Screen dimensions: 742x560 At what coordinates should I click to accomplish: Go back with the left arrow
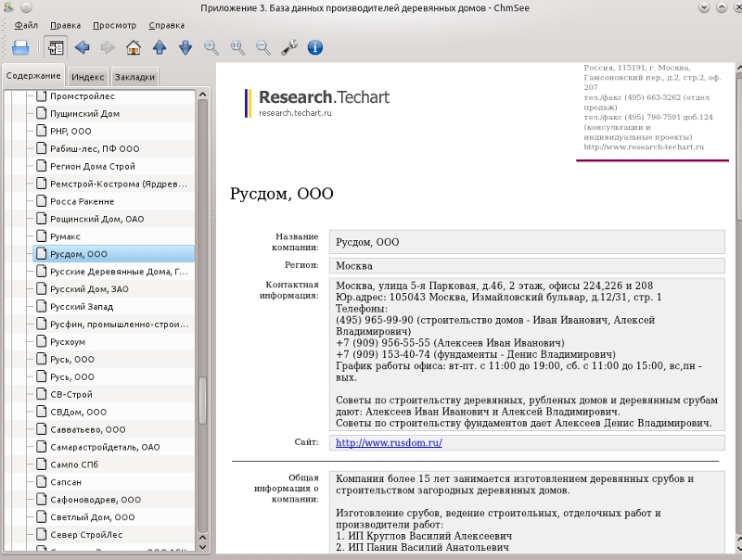pos(82,47)
